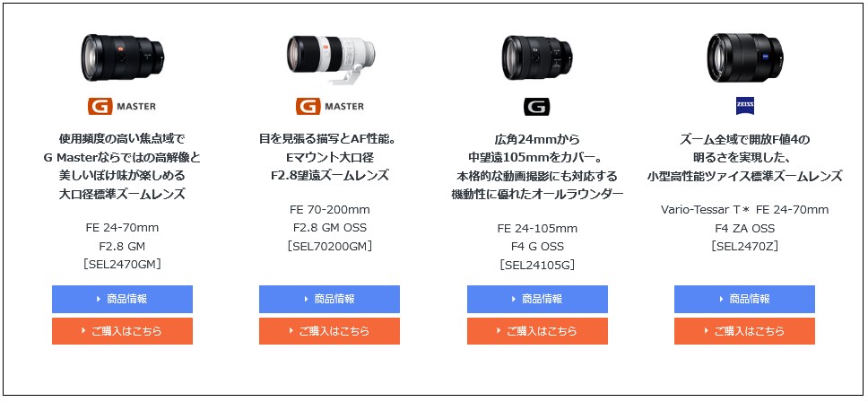This screenshot has height=402, width=868.
Task: Click ご購入はこちら for SEL24105G
Action: click(537, 331)
